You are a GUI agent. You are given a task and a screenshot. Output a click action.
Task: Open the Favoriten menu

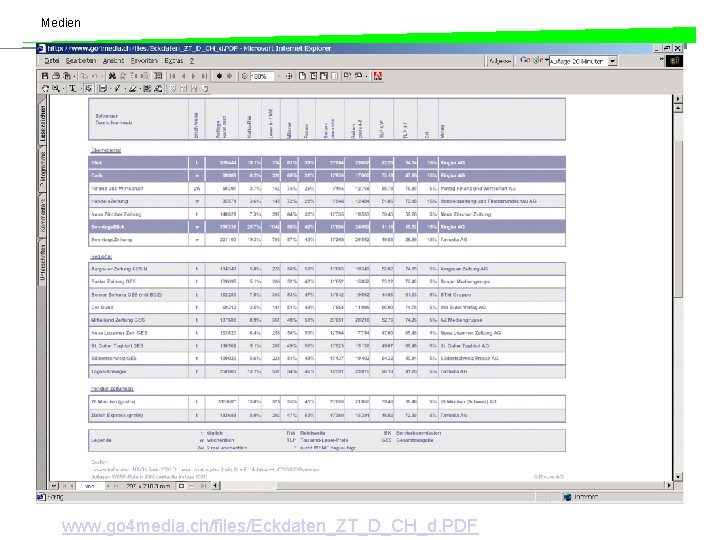144,61
